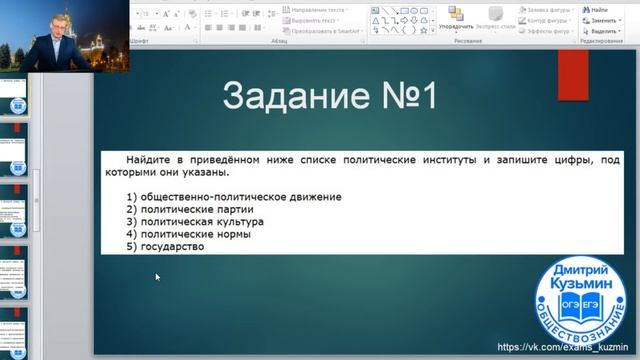Select the third slide thumbnail
The height and width of the screenshot is (360, 640).
pyautogui.click(x=13, y=211)
